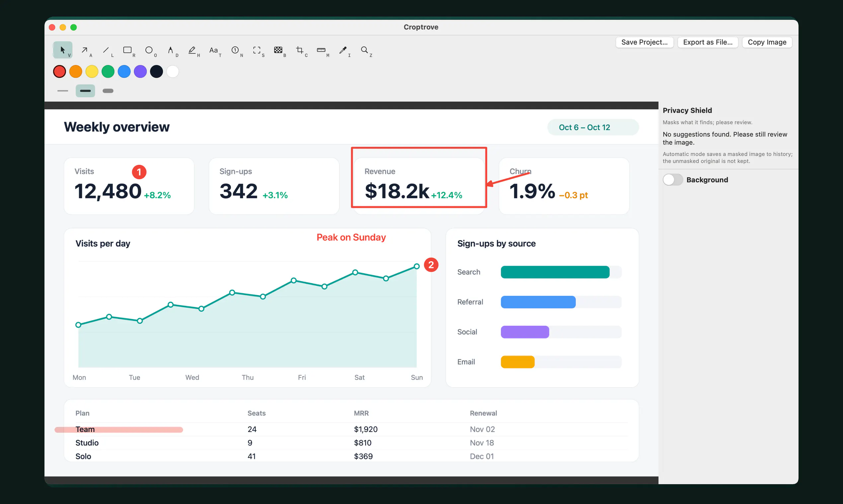Choose the thin stroke width
Viewport: 843px width, 504px height.
[x=62, y=91]
